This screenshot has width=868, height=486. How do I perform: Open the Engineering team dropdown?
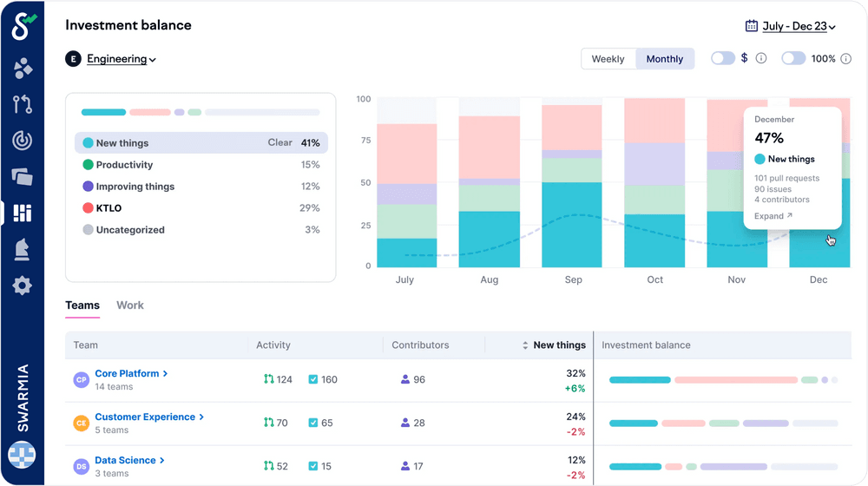[x=121, y=59]
